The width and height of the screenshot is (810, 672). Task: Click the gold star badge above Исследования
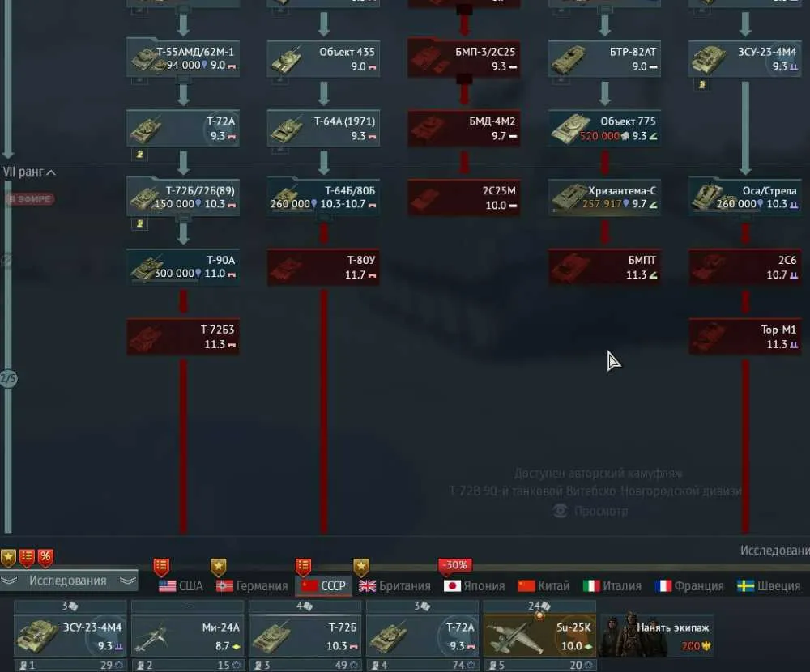[8, 557]
